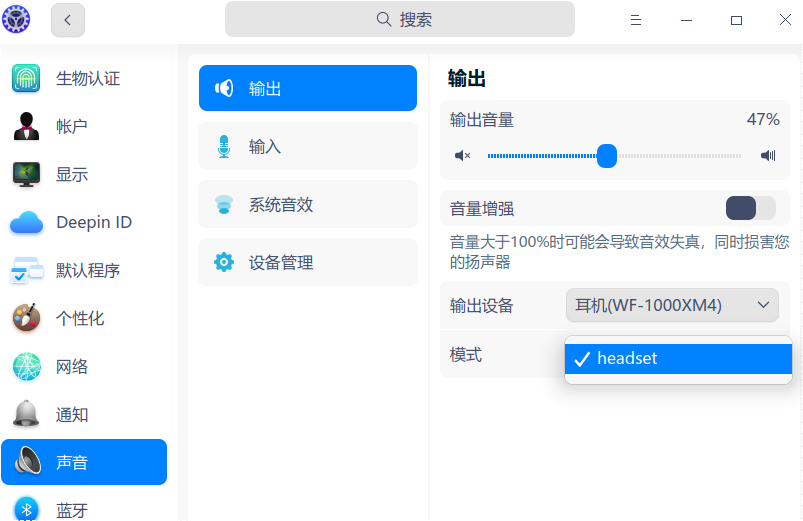Open the 输出设备 device dropdown
803x521 pixels.
pyautogui.click(x=672, y=305)
